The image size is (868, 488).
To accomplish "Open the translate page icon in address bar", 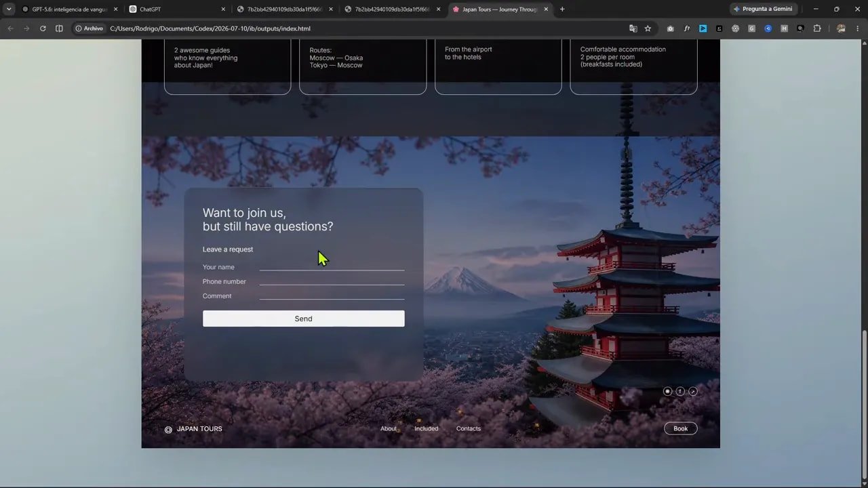I will pos(633,28).
